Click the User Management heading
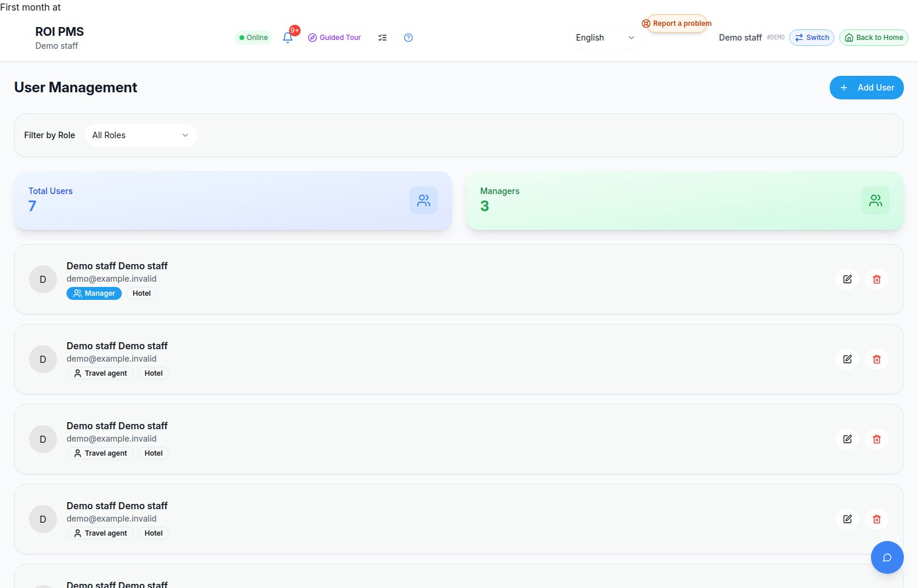The image size is (918, 588). point(76,88)
